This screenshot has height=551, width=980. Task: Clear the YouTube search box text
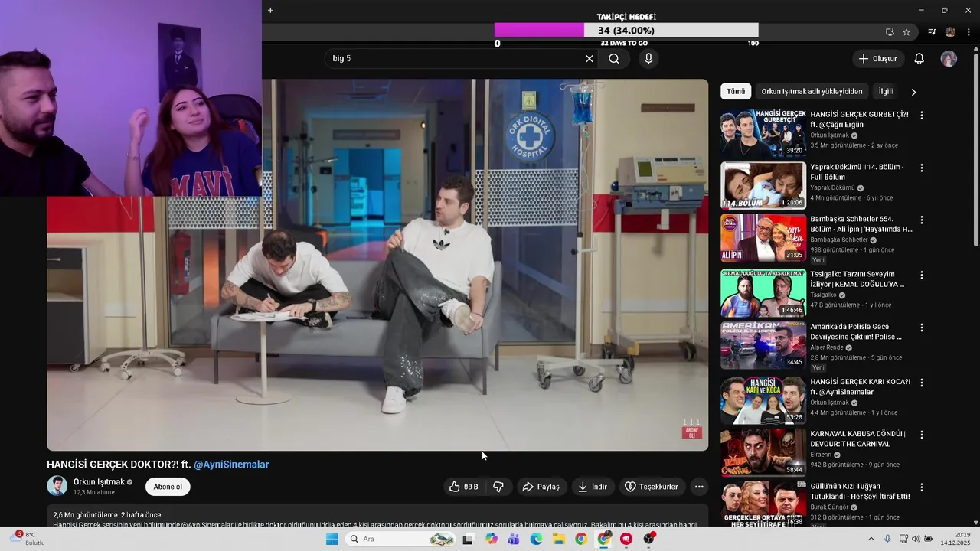click(590, 59)
